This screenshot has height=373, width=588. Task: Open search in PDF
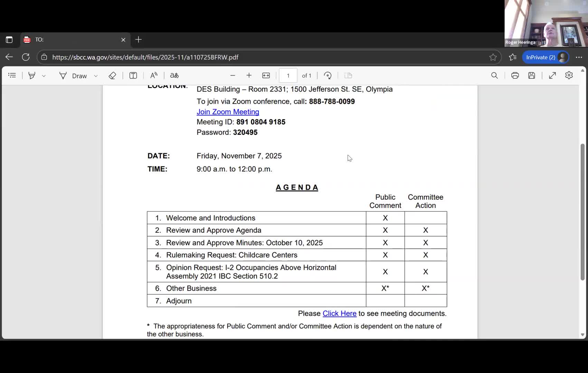494,75
